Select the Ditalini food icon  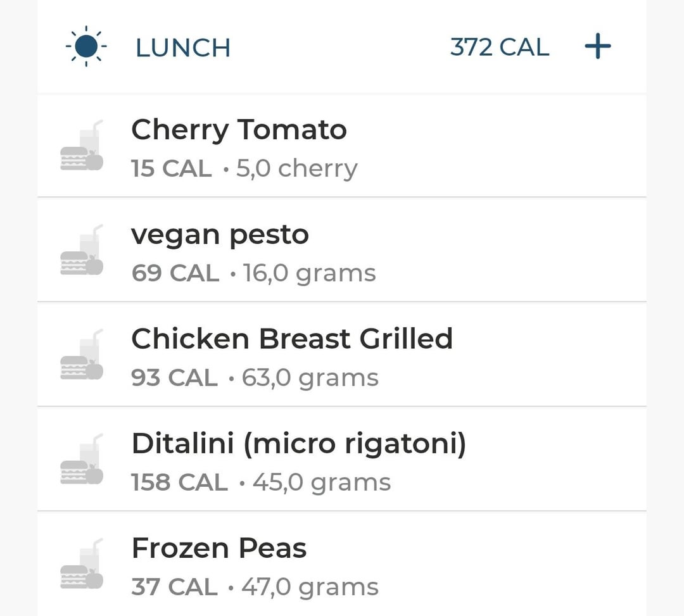coord(82,459)
